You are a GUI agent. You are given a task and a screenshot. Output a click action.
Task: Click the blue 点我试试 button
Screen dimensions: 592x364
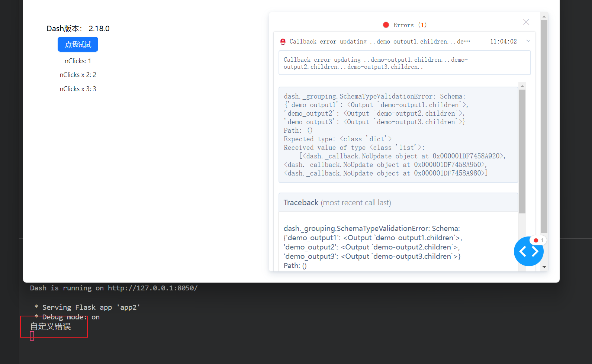click(x=78, y=44)
